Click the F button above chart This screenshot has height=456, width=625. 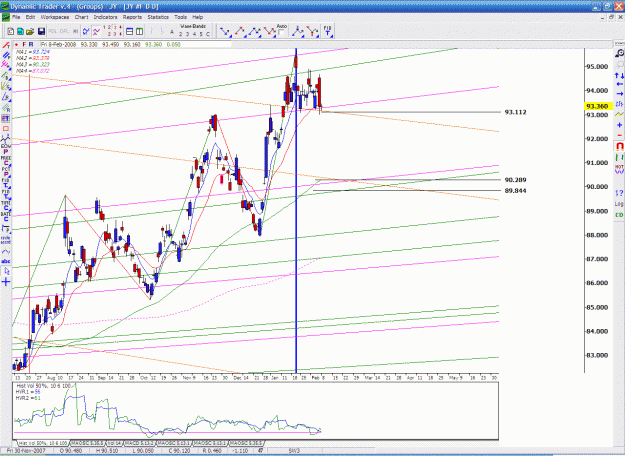[24, 44]
